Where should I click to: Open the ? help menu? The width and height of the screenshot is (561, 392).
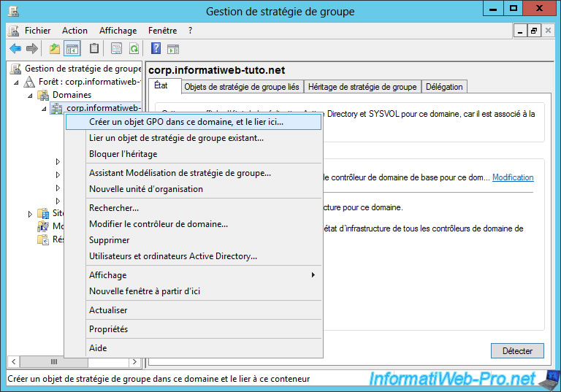[191, 31]
